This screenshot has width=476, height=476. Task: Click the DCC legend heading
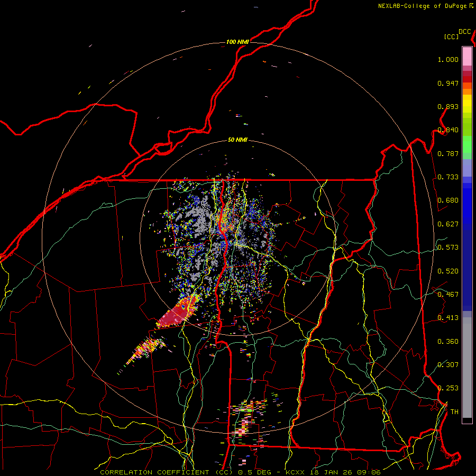pos(465,32)
